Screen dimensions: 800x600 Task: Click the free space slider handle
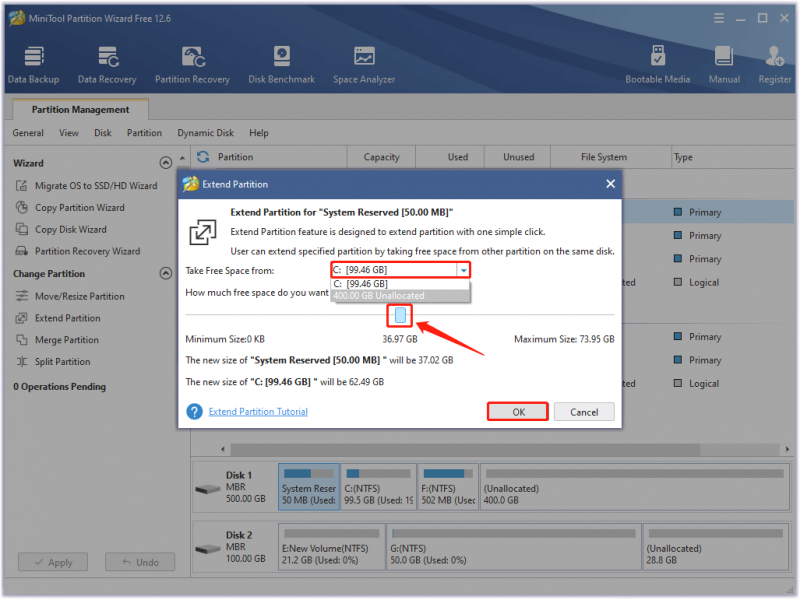401,315
